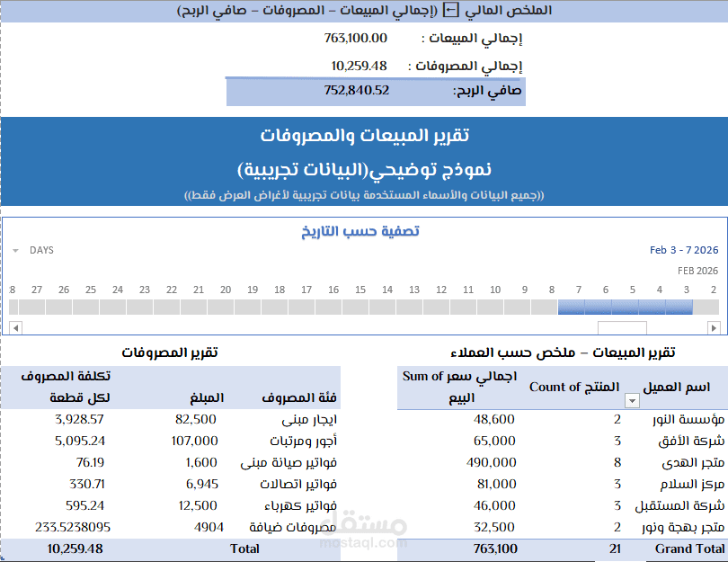728x562 pixels.
Task: Select the 3,928.57 per-piece cost
Action: (x=79, y=419)
